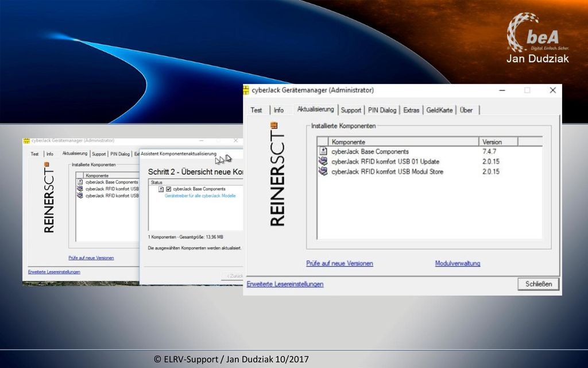This screenshot has width=588, height=368.
Task: Click the Modulverwaltung link
Action: [458, 263]
